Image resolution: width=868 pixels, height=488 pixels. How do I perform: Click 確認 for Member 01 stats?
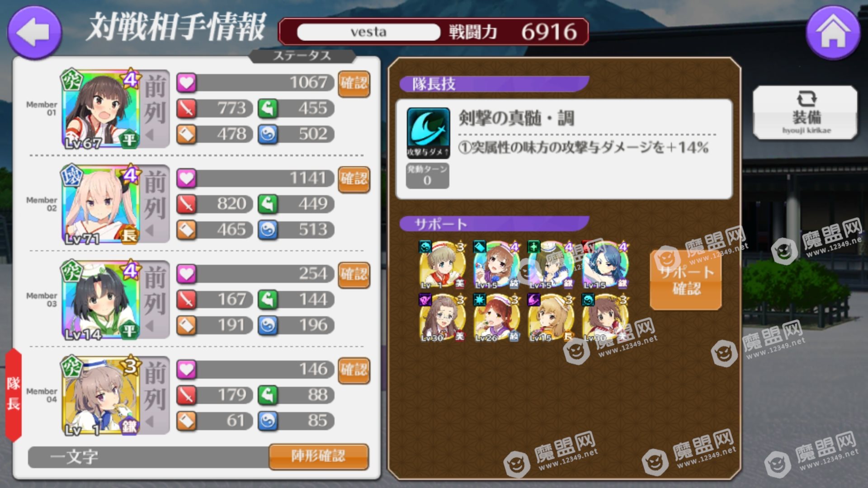click(x=354, y=84)
